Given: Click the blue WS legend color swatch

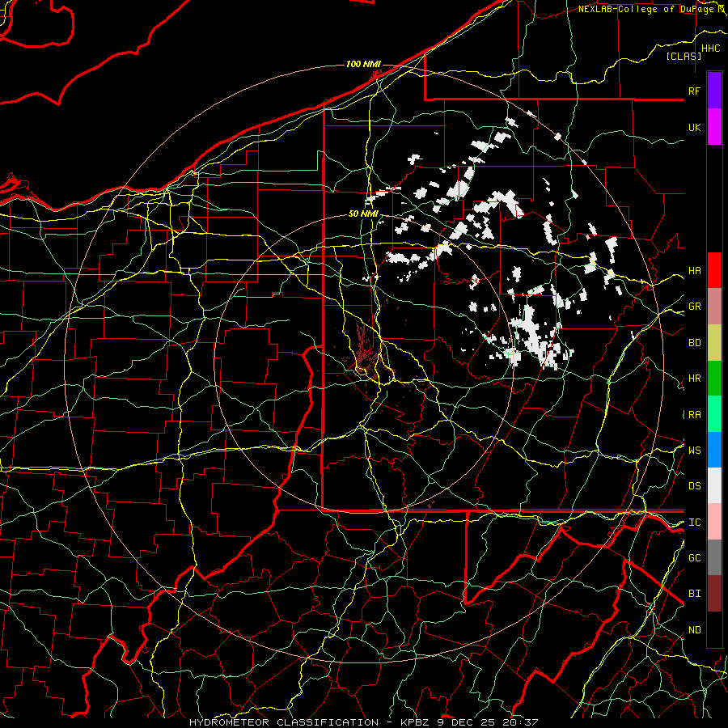Looking at the screenshot, I should pos(714,450).
